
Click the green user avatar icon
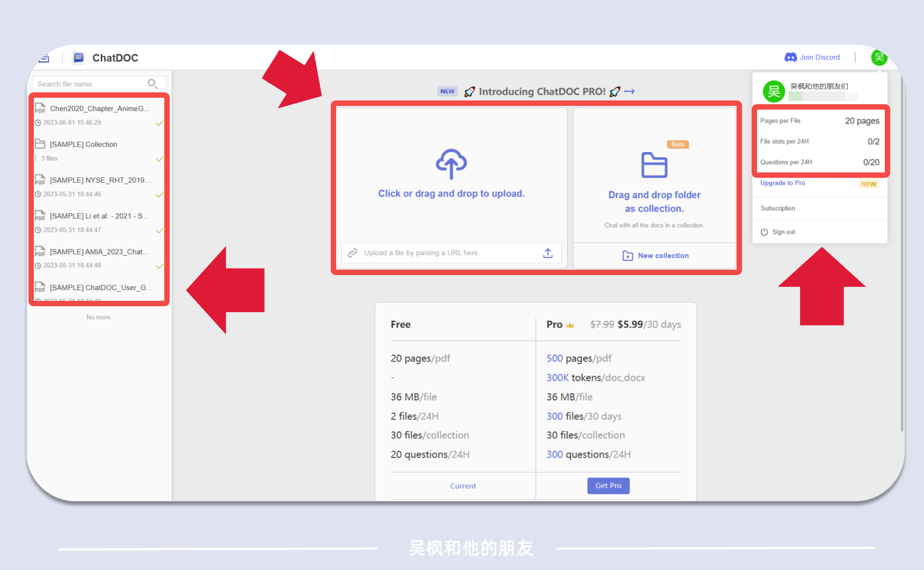click(x=878, y=57)
